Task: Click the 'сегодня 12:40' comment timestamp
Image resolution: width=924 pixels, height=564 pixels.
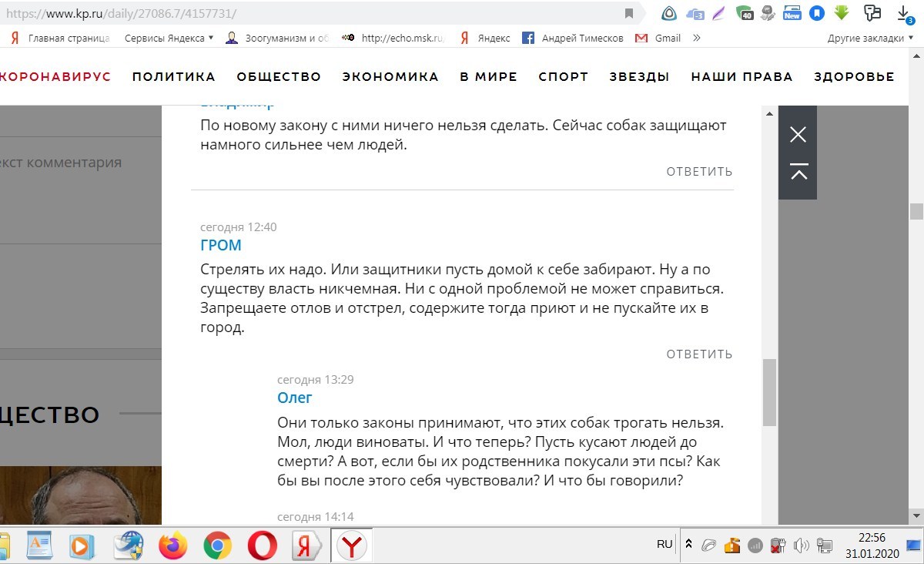Action: tap(239, 227)
